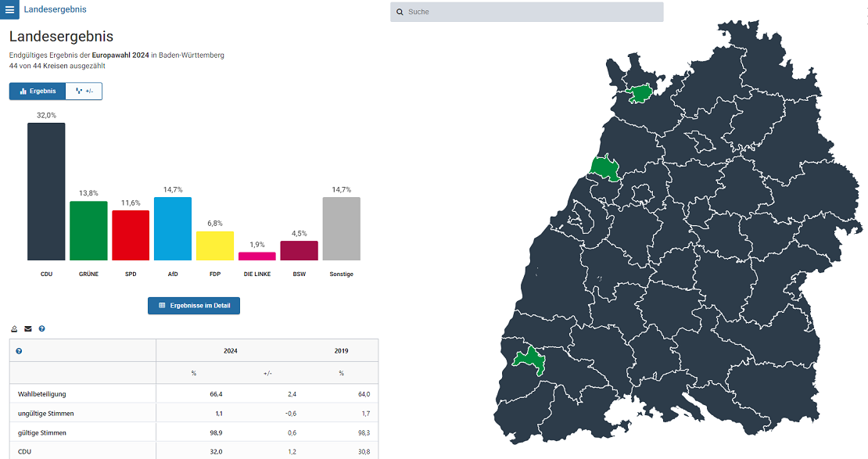The image size is (868, 459).
Task: Click the green GRÜNE bar
Action: coord(88,231)
